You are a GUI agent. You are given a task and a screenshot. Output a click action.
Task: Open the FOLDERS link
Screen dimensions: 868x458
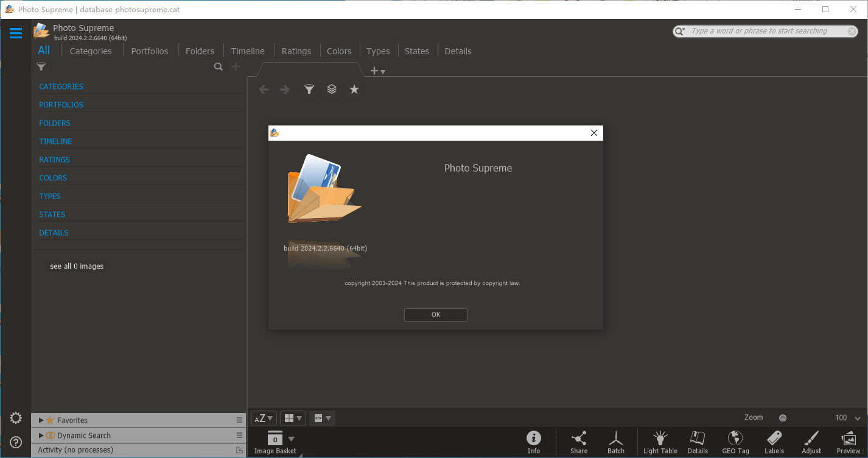[55, 123]
